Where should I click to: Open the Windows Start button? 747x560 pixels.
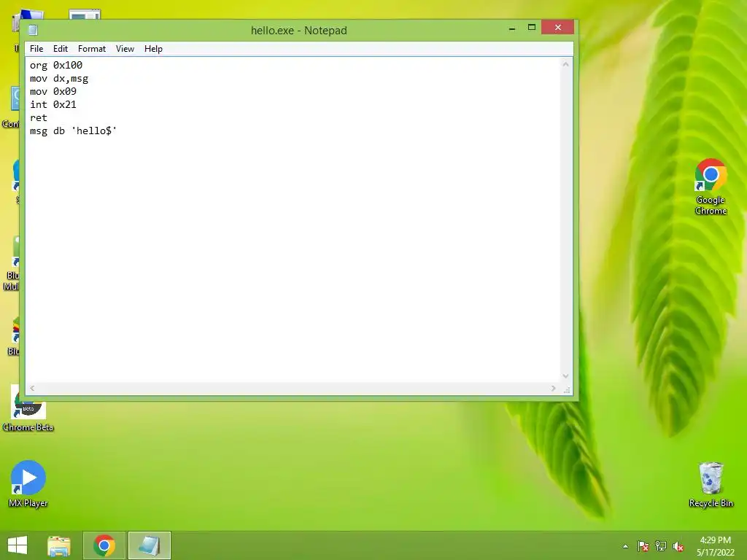click(x=18, y=545)
